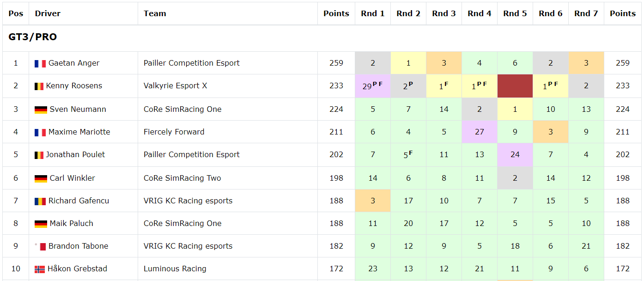Click the Belgian flag beside Jonathan Poulet
Screen dimensions: 644x281
point(39,155)
